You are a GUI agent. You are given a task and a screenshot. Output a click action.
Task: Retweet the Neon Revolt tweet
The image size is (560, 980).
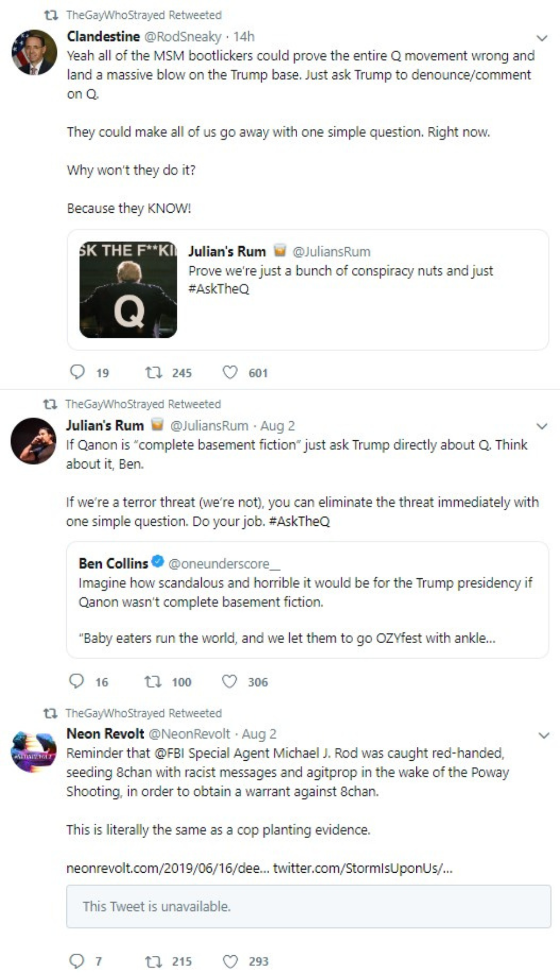(153, 961)
